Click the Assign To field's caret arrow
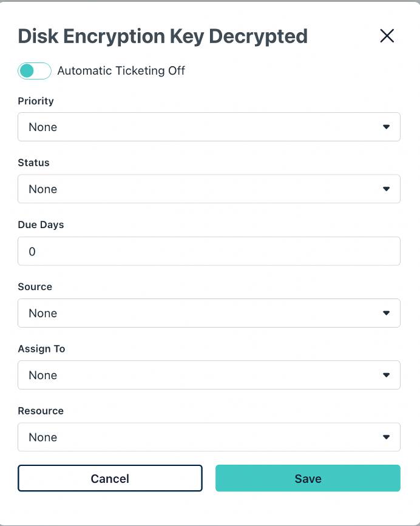Image resolution: width=420 pixels, height=526 pixels. [x=386, y=375]
